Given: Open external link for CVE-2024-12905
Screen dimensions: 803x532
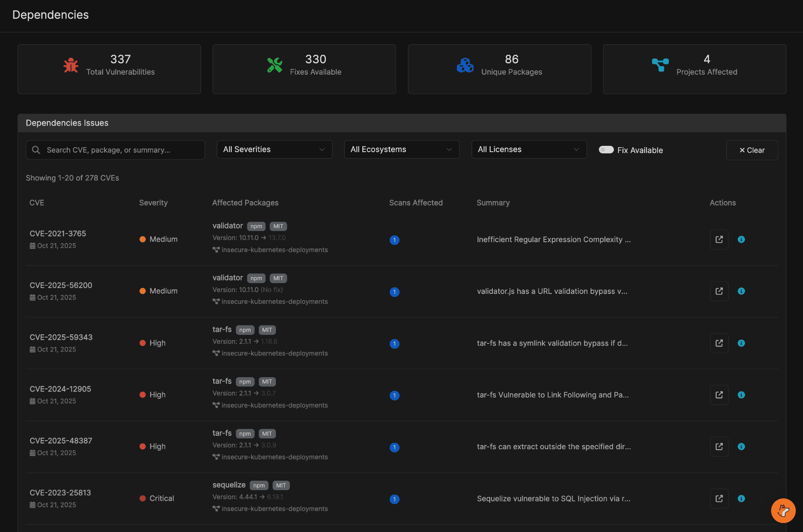Looking at the screenshot, I should (x=719, y=395).
